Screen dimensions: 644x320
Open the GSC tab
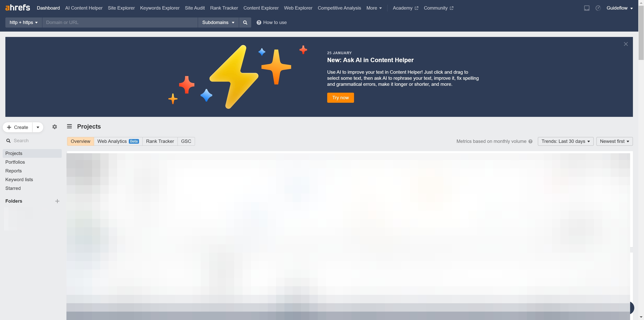186,141
